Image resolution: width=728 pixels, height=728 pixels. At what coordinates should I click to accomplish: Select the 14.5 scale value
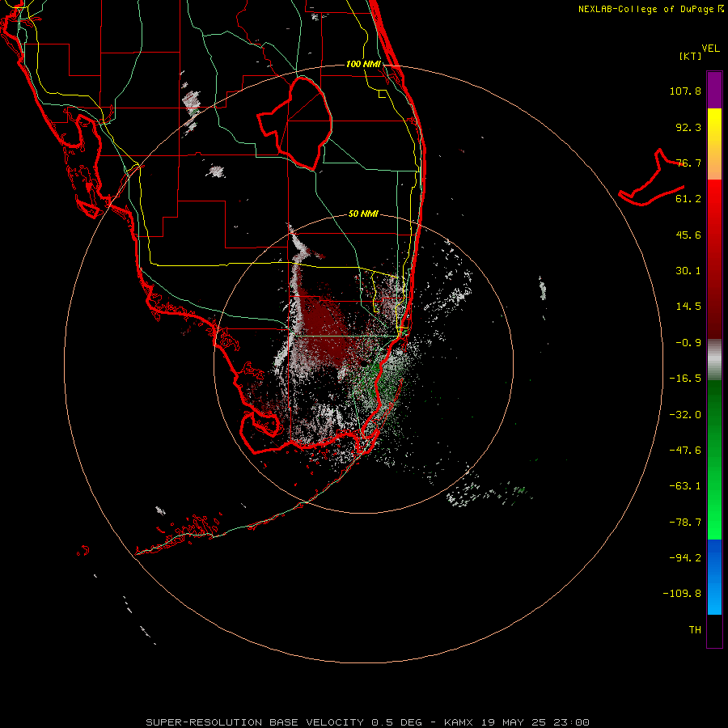click(688, 307)
